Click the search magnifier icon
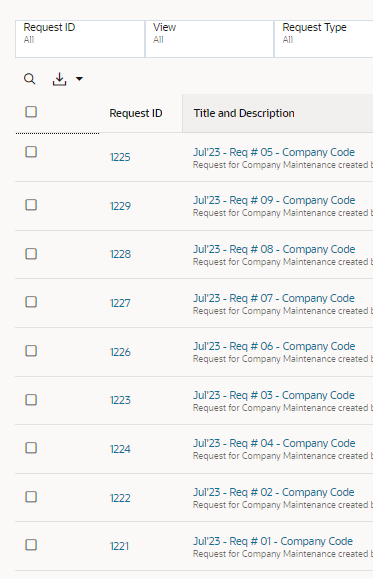 (30, 79)
